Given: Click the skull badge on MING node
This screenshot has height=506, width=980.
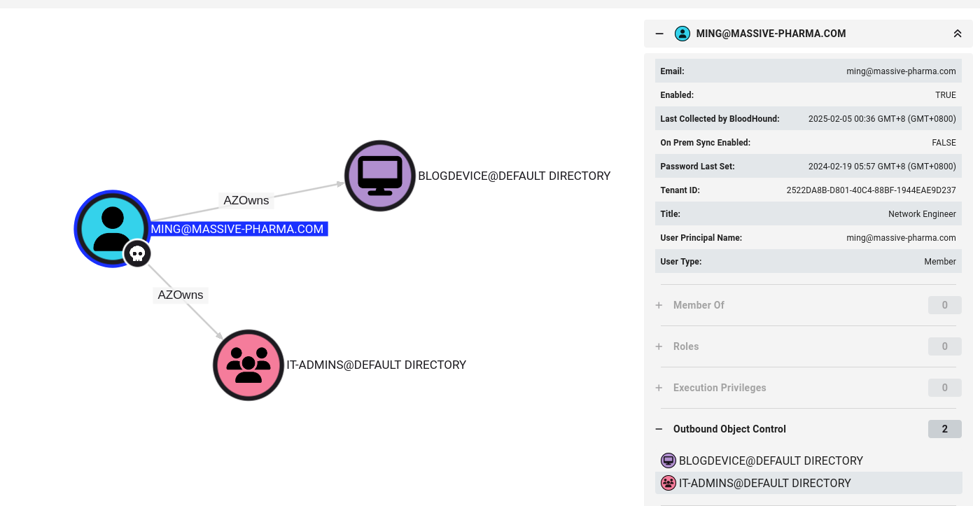Looking at the screenshot, I should (x=137, y=253).
